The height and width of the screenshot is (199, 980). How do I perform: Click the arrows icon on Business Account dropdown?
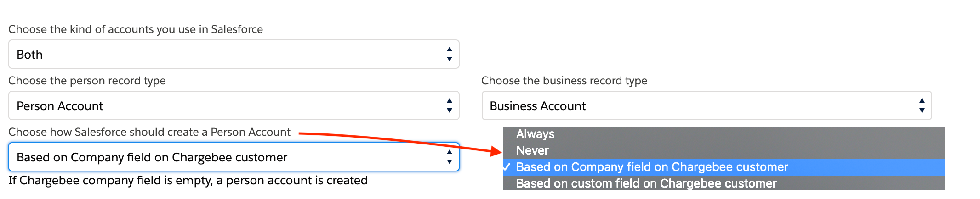pos(922,105)
